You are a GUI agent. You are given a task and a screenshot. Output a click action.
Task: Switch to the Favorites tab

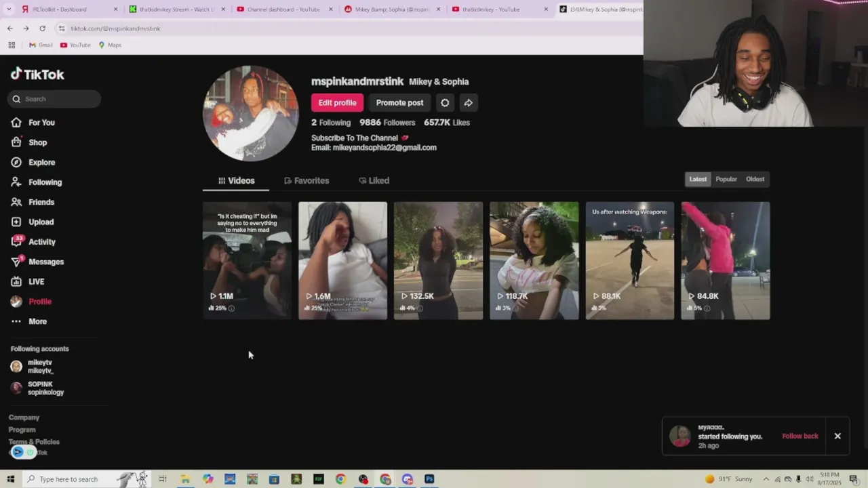pyautogui.click(x=307, y=180)
